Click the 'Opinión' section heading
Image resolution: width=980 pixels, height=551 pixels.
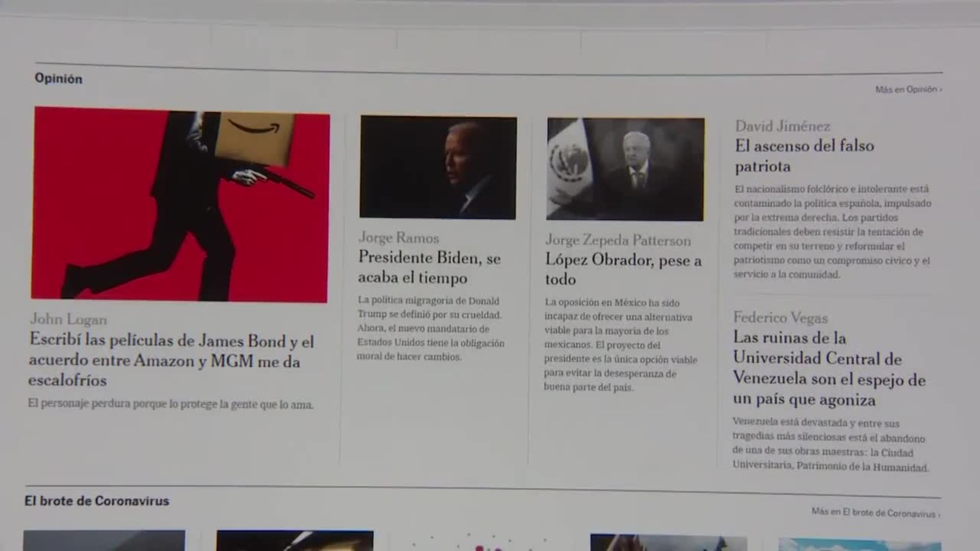coord(58,79)
